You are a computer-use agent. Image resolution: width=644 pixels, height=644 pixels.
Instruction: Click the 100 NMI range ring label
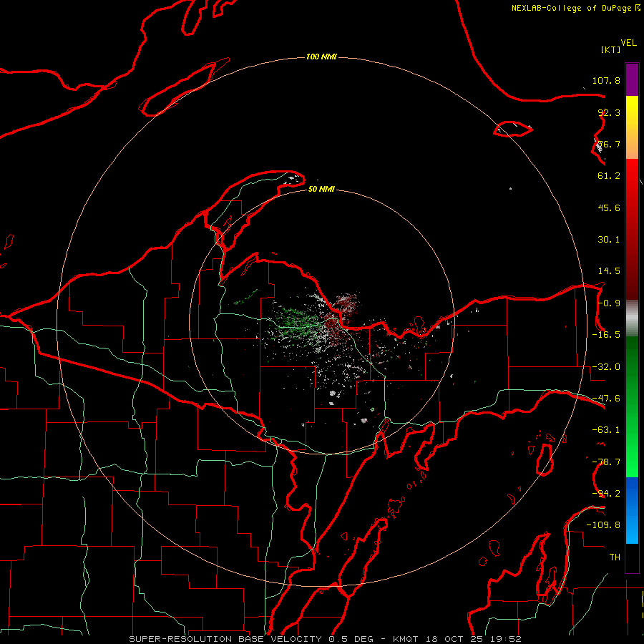[x=321, y=57]
